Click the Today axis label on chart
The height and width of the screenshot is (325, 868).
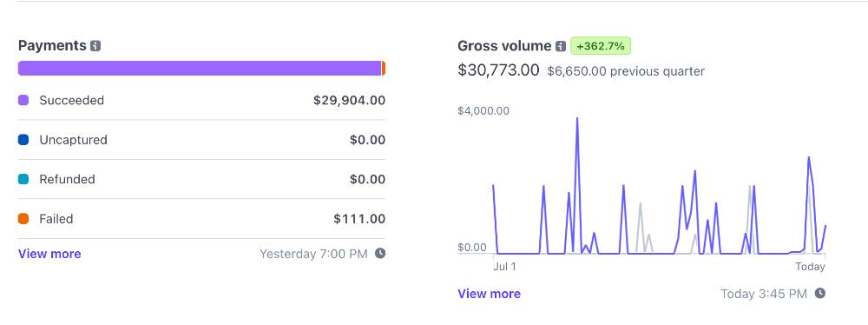point(811,267)
